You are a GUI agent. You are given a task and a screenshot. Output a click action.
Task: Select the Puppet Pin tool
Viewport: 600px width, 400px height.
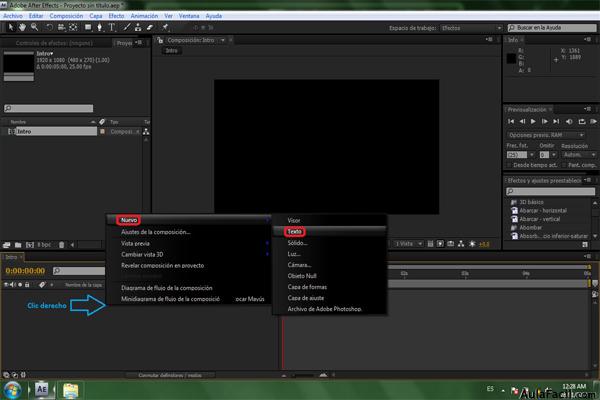(165, 27)
